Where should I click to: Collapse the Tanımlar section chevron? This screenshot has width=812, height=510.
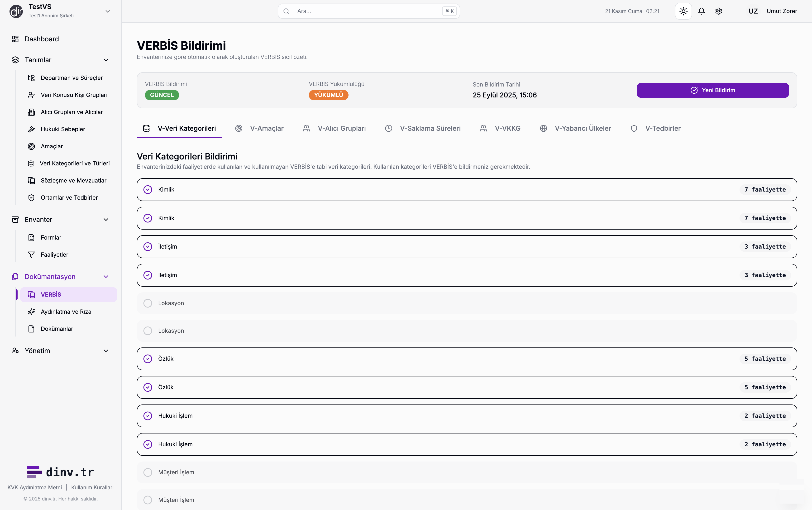click(106, 60)
